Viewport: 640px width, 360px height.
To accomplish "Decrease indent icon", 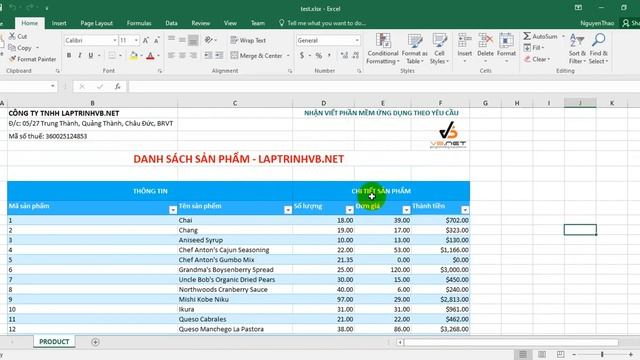I will pyautogui.click(x=208, y=55).
